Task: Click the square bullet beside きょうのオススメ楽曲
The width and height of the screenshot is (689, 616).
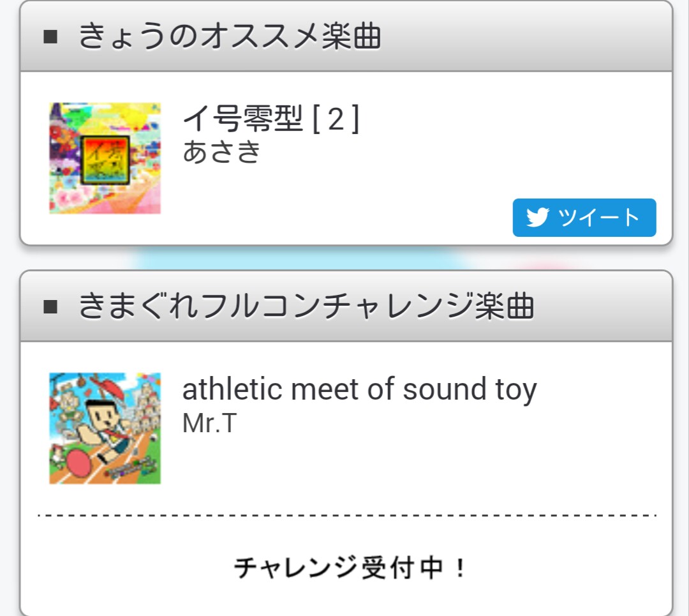Action: point(50,36)
